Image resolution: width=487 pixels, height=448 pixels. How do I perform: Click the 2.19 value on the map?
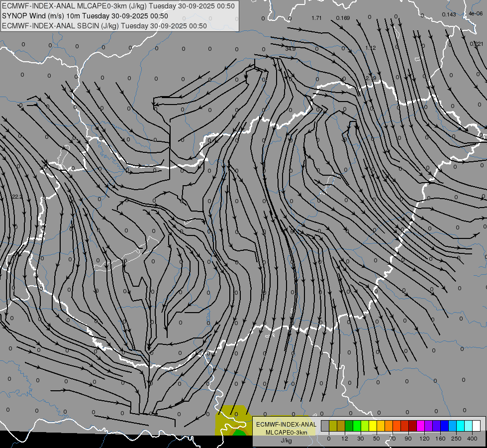[371, 78]
